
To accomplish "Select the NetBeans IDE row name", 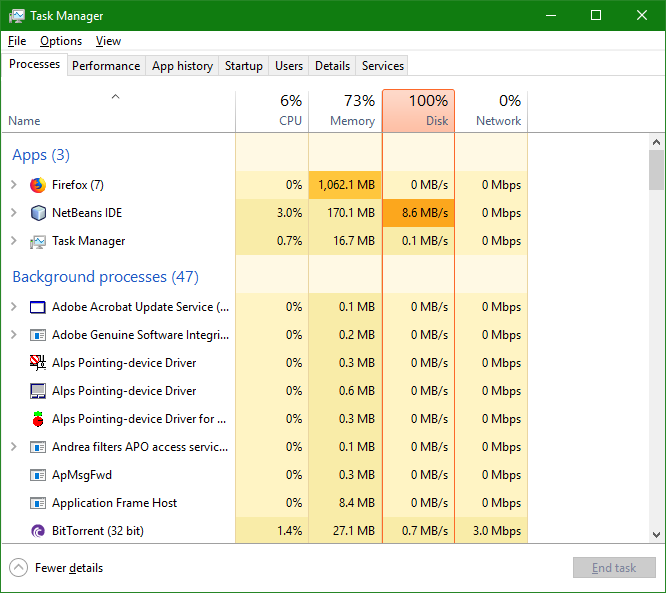I will pos(87,213).
